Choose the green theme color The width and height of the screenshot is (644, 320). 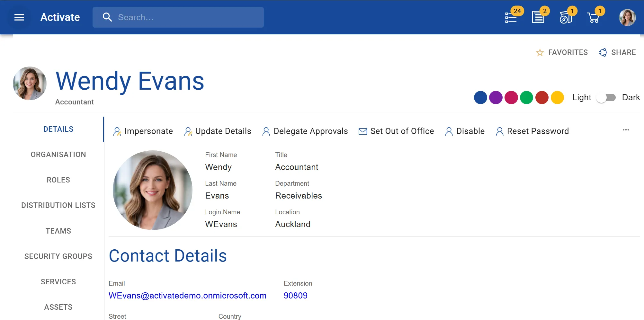(526, 98)
